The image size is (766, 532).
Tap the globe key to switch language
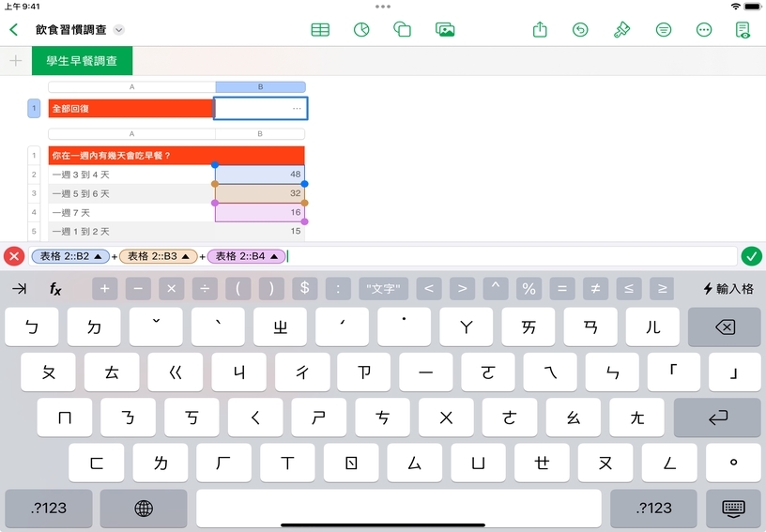[144, 508]
